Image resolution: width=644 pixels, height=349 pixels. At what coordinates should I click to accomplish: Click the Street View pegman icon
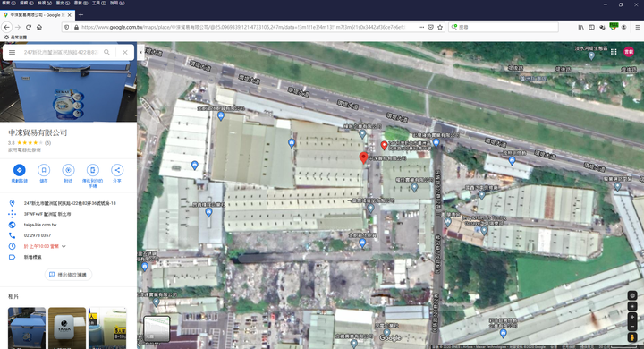(632, 337)
